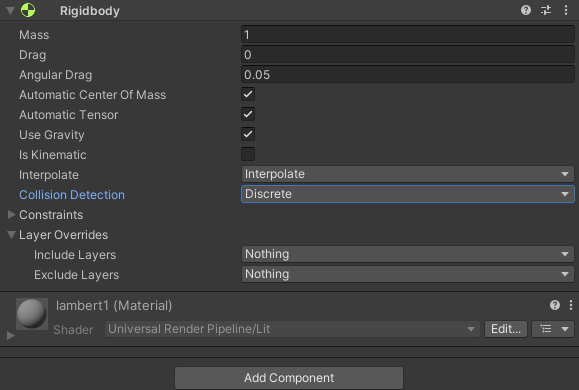Viewport: 579px width, 390px height.
Task: Open Exclude Layers dropdown
Action: (x=408, y=274)
